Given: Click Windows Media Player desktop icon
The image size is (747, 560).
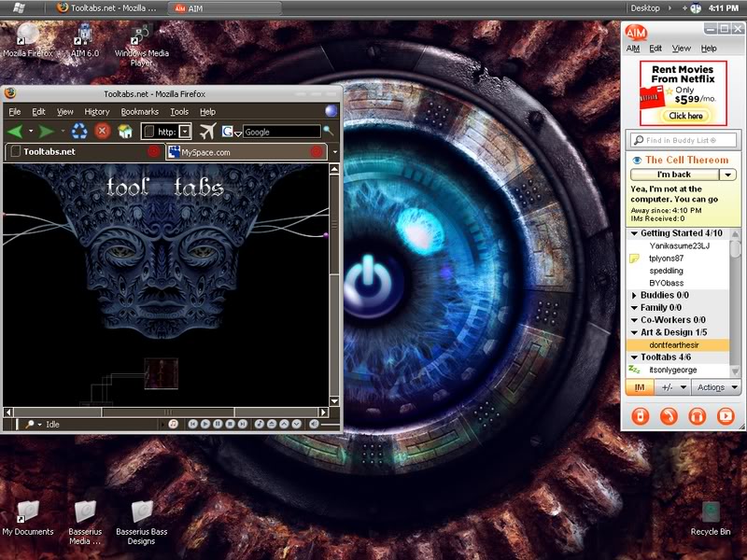Looking at the screenshot, I should click(142, 46).
